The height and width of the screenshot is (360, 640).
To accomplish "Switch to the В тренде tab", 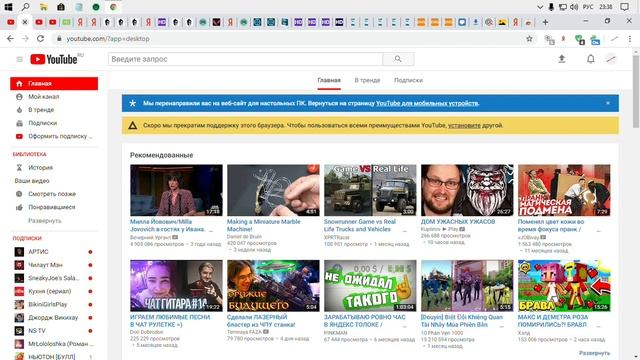I will coord(367,80).
